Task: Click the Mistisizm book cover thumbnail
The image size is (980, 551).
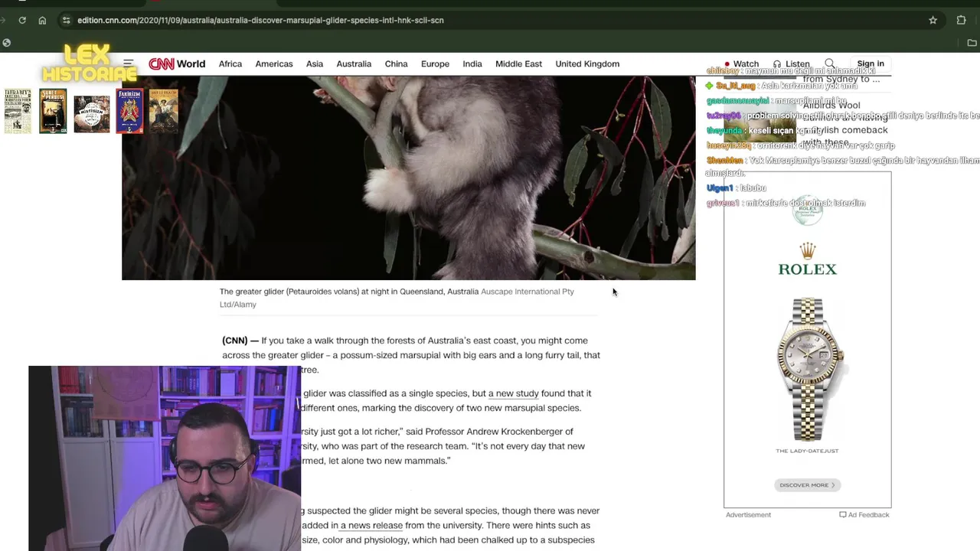Action: [x=92, y=114]
